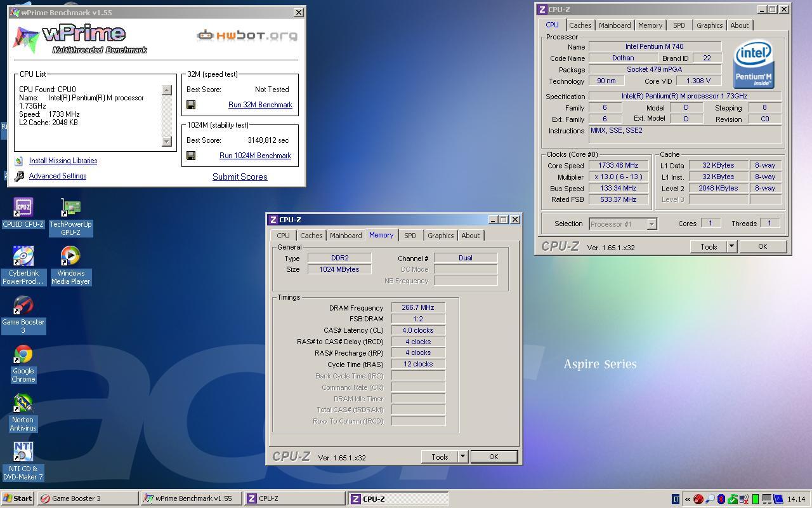Click the Multiplier value x 13.0 ( 6 - 13 )

point(619,177)
